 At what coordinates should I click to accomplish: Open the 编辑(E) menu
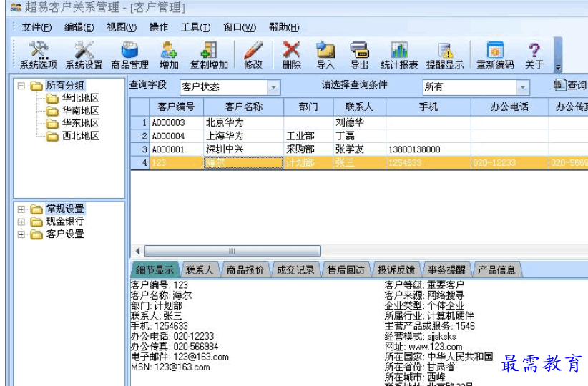pos(79,27)
